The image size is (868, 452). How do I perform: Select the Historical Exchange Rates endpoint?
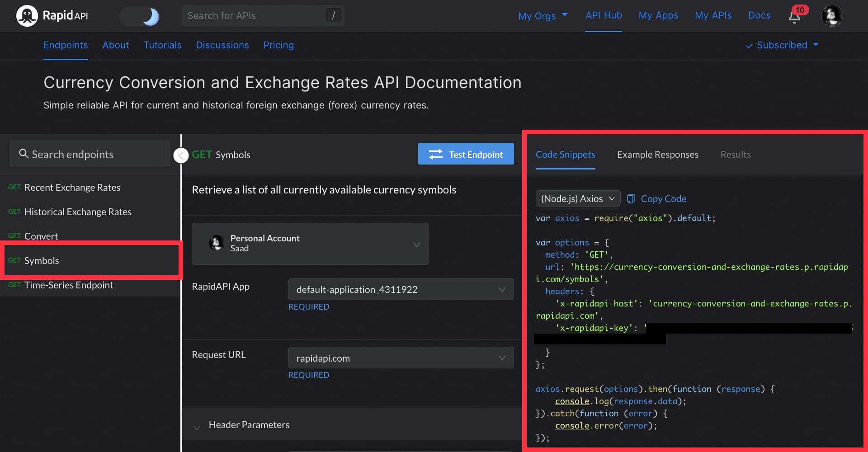click(x=90, y=212)
